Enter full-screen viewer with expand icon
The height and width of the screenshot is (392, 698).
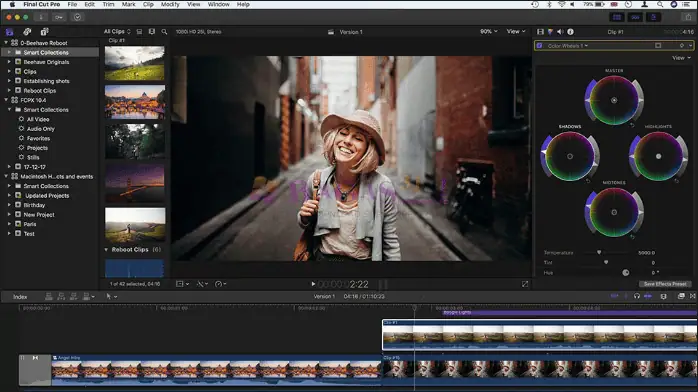(525, 284)
